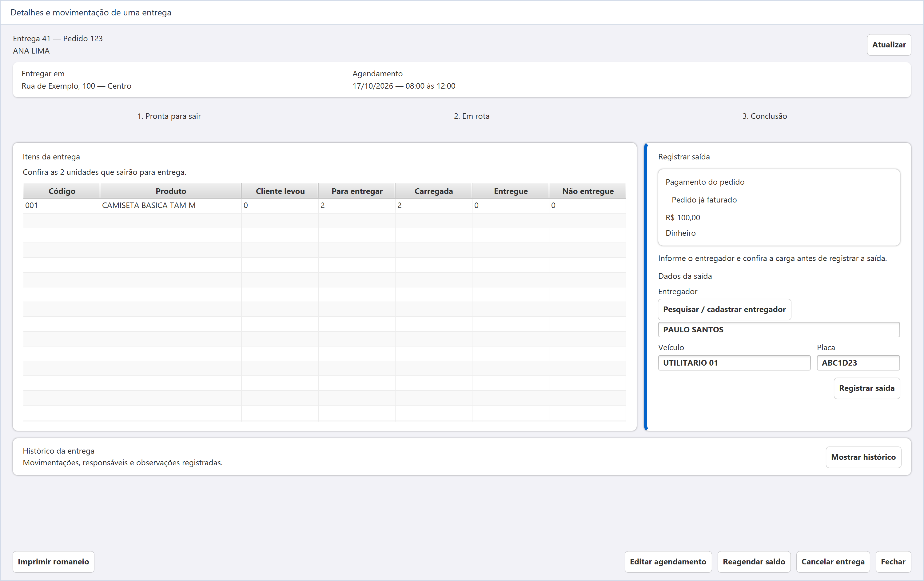Select the Placa field ABC1D23
This screenshot has height=581, width=924.
click(858, 363)
